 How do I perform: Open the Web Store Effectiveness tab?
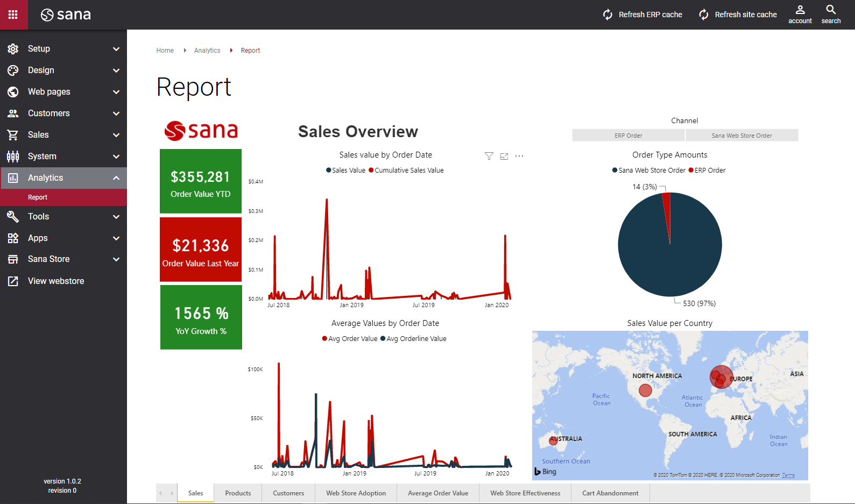(x=525, y=493)
